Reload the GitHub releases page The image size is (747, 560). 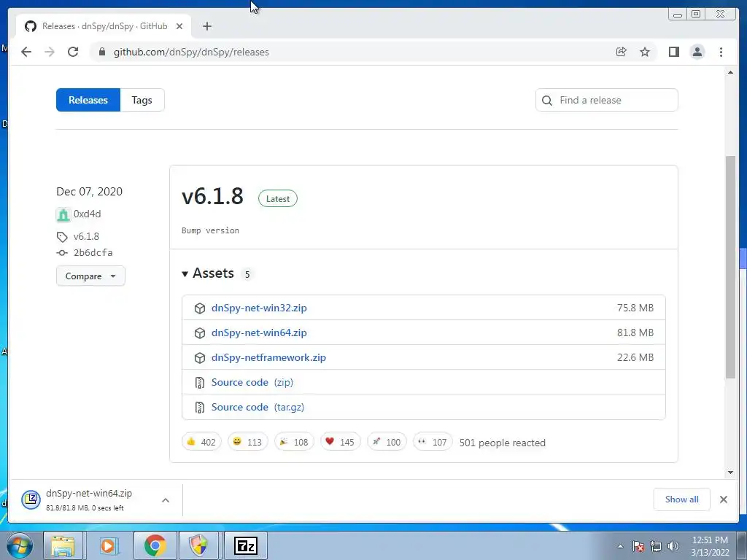click(73, 52)
